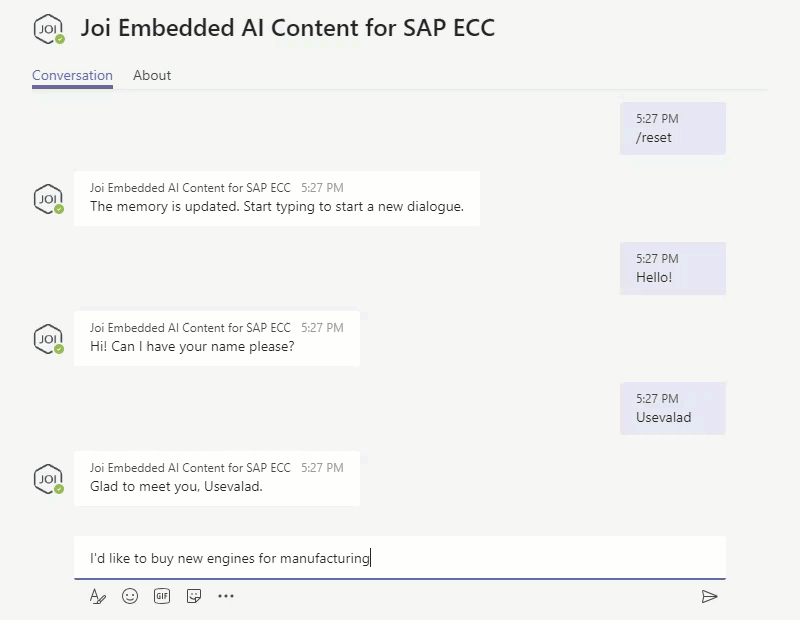Select the /reset sent message
This screenshot has width=800, height=620.
tap(673, 128)
